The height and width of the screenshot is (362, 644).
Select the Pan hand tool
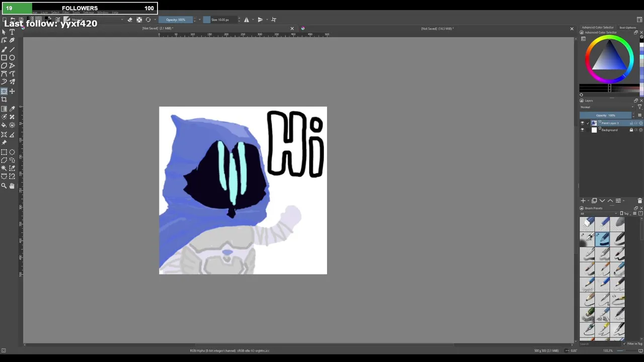point(12,186)
